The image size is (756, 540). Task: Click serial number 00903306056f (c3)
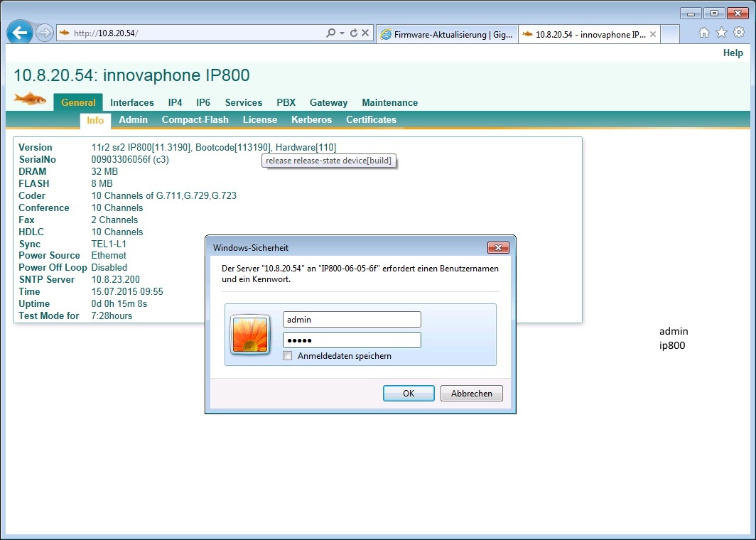coord(130,159)
